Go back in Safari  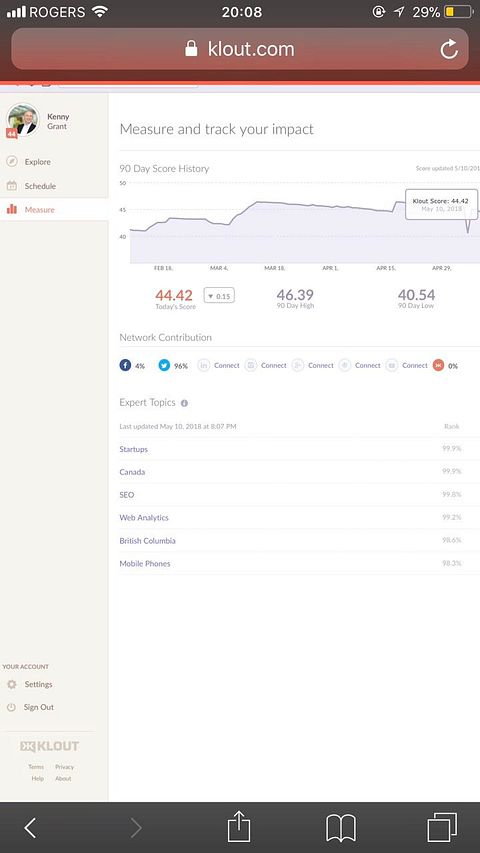coord(30,828)
